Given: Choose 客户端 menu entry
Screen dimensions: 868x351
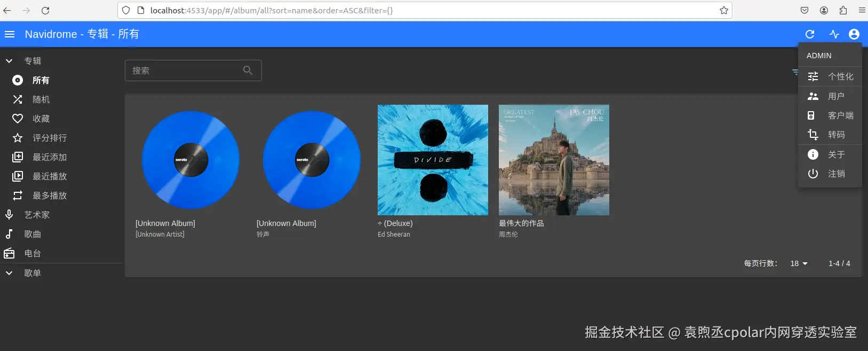Looking at the screenshot, I should [830, 115].
